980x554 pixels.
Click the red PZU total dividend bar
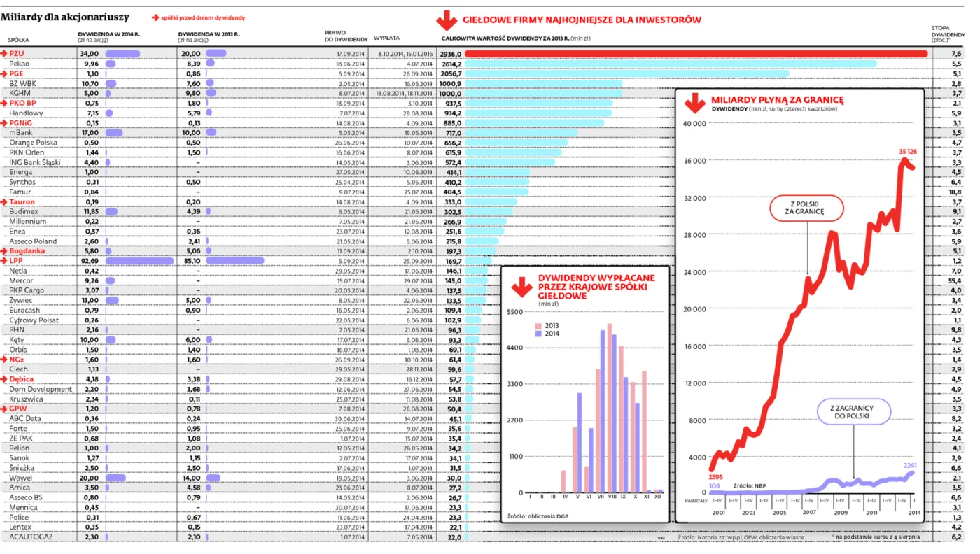point(696,54)
